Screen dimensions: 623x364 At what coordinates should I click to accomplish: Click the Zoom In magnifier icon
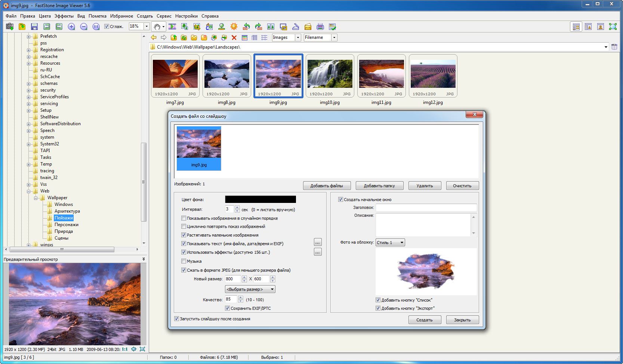coord(71,27)
